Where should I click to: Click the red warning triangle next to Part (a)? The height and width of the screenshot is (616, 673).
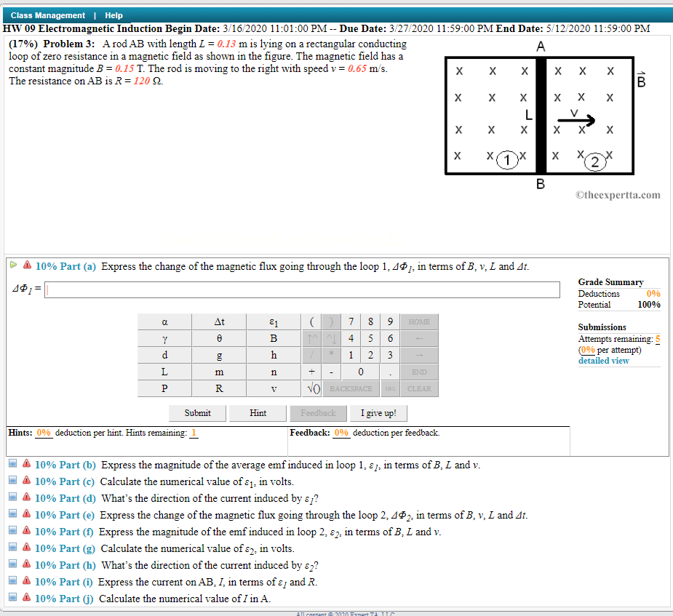[26, 265]
